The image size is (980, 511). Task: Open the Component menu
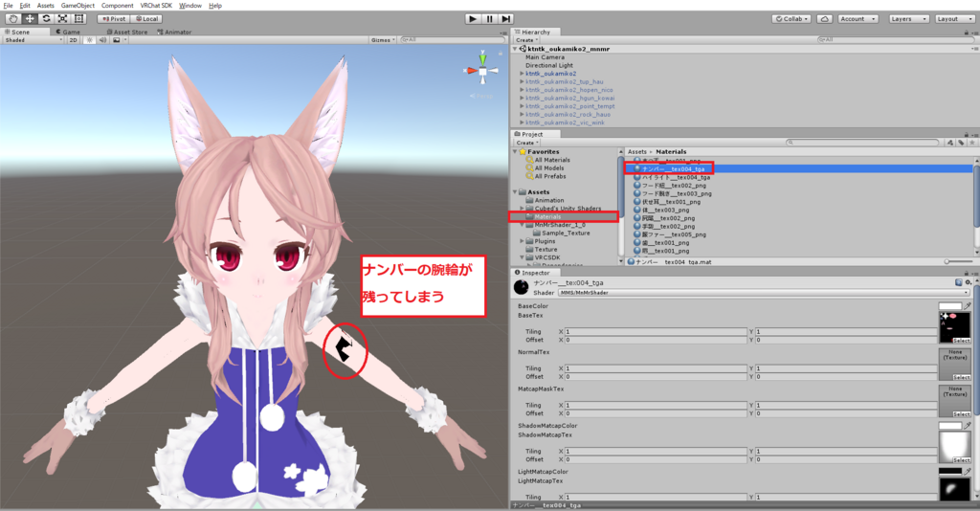coord(118,5)
